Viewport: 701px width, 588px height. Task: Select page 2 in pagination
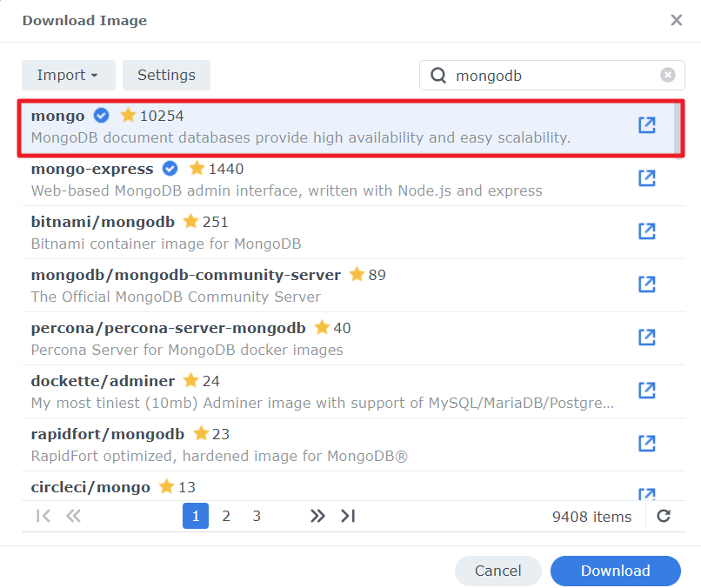point(226,516)
